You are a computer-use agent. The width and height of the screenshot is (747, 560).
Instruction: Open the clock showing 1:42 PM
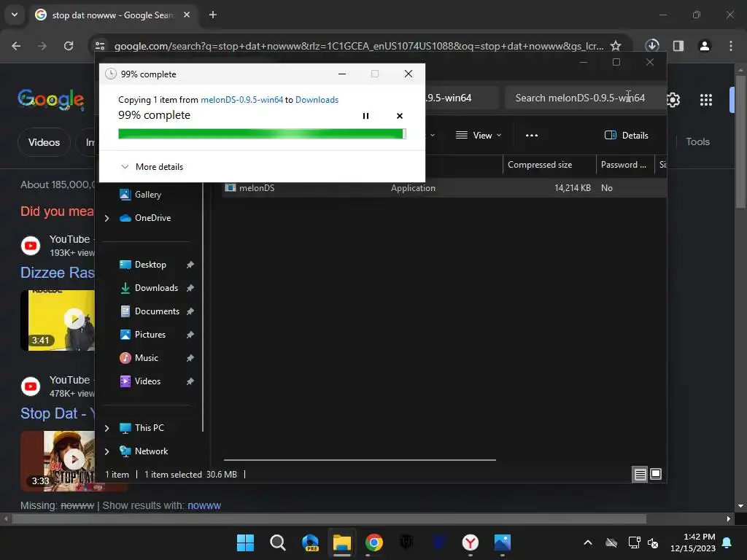693,542
